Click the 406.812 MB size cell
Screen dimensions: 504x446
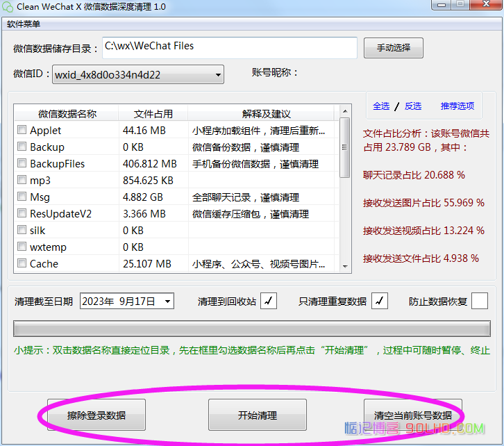pyautogui.click(x=150, y=164)
